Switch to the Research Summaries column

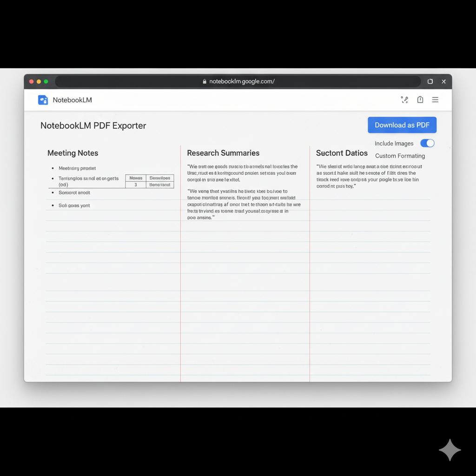click(223, 152)
